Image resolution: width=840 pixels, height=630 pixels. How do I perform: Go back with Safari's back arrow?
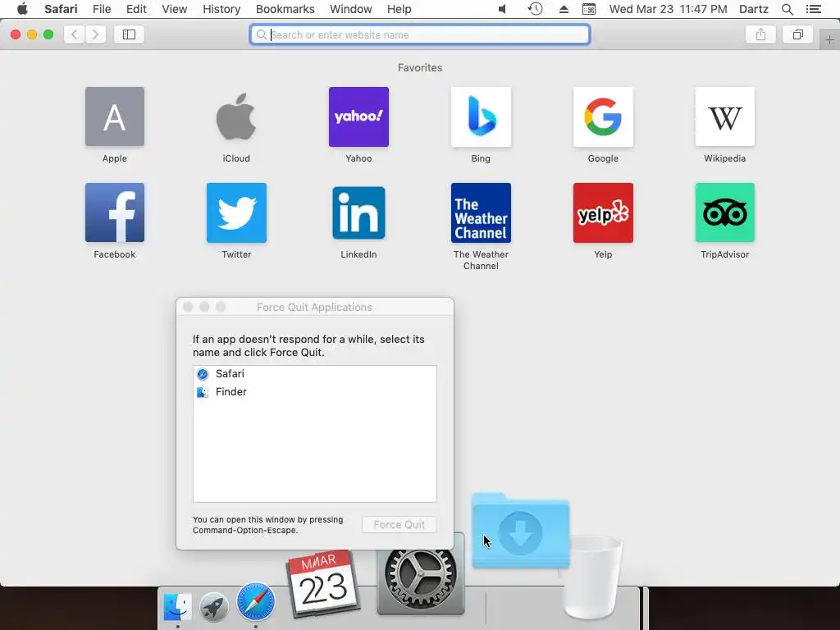(75, 34)
